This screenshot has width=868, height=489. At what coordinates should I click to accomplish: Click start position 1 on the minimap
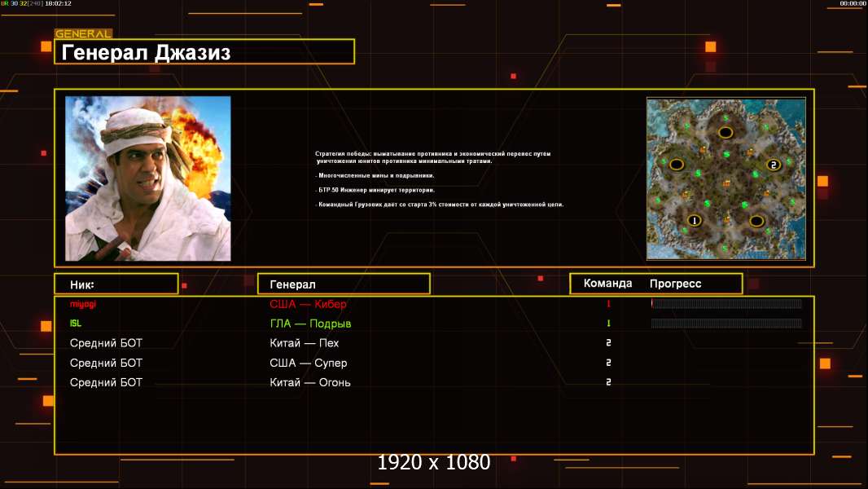(695, 221)
